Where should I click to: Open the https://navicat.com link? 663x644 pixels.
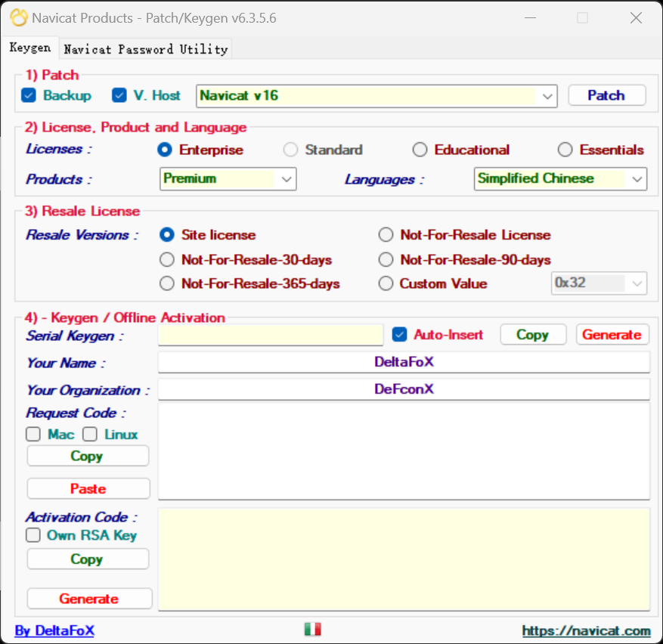tap(586, 630)
